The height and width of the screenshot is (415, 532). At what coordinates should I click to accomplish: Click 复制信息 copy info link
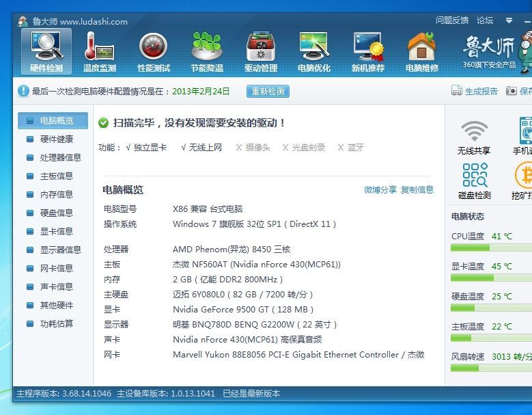coord(417,189)
